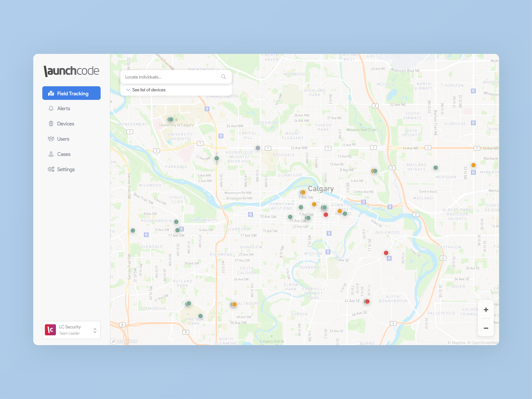Click the Devices watch icon
Image resolution: width=532 pixels, height=399 pixels.
pos(51,124)
